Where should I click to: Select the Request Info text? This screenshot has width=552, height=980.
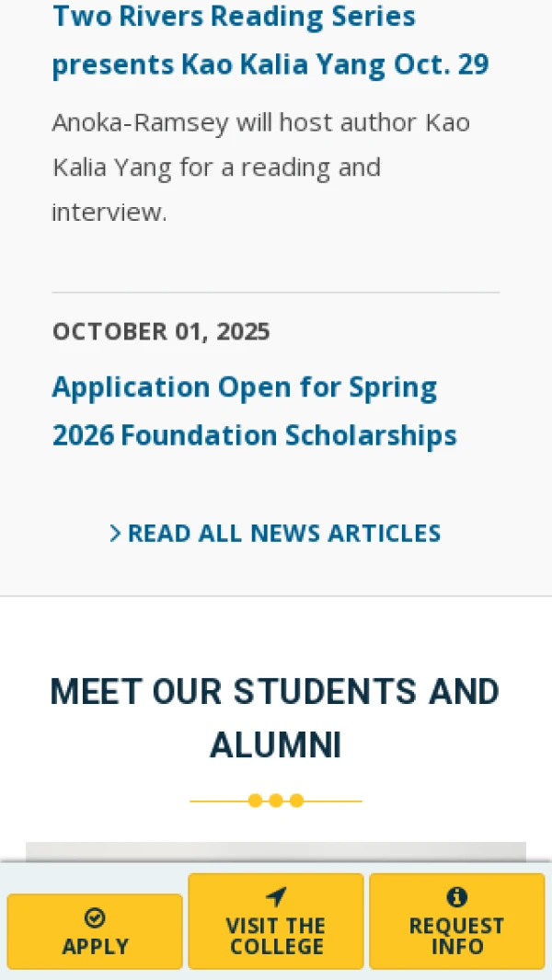[x=456, y=936]
